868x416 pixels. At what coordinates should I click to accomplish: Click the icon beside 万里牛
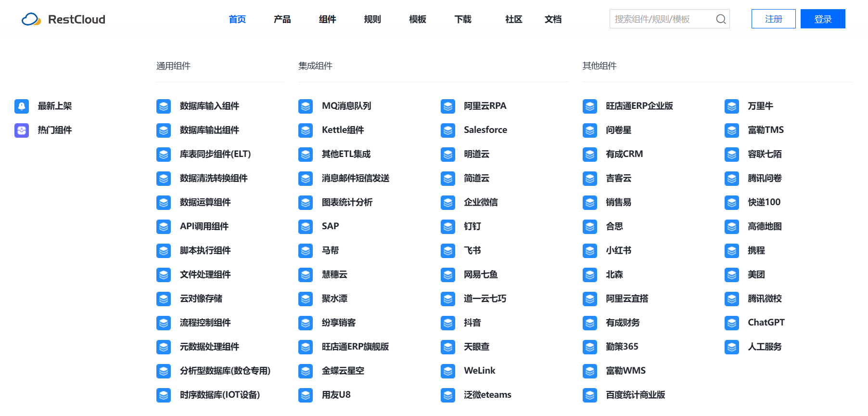pyautogui.click(x=732, y=106)
